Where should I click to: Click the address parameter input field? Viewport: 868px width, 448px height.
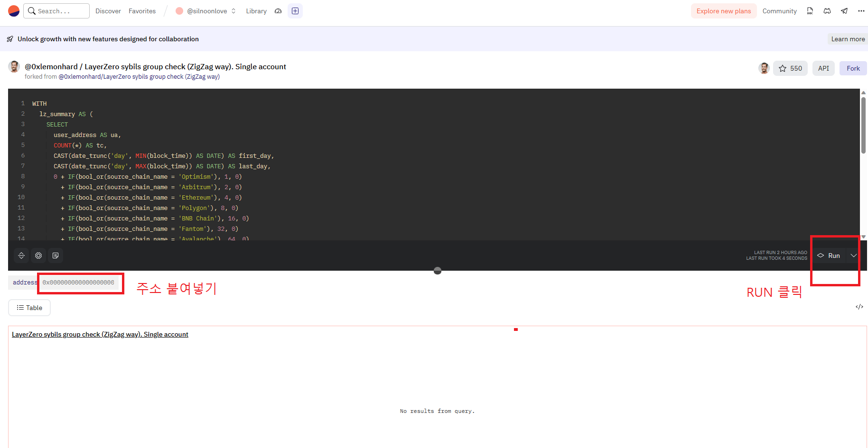(x=78, y=283)
